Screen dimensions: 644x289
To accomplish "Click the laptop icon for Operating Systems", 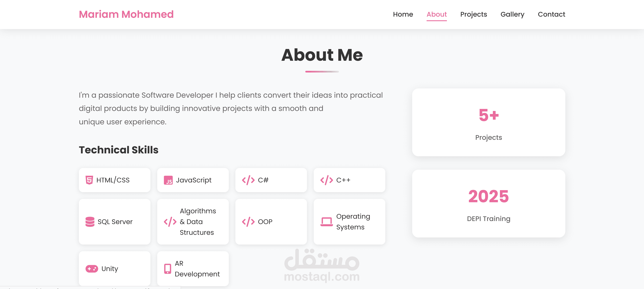I will [326, 221].
